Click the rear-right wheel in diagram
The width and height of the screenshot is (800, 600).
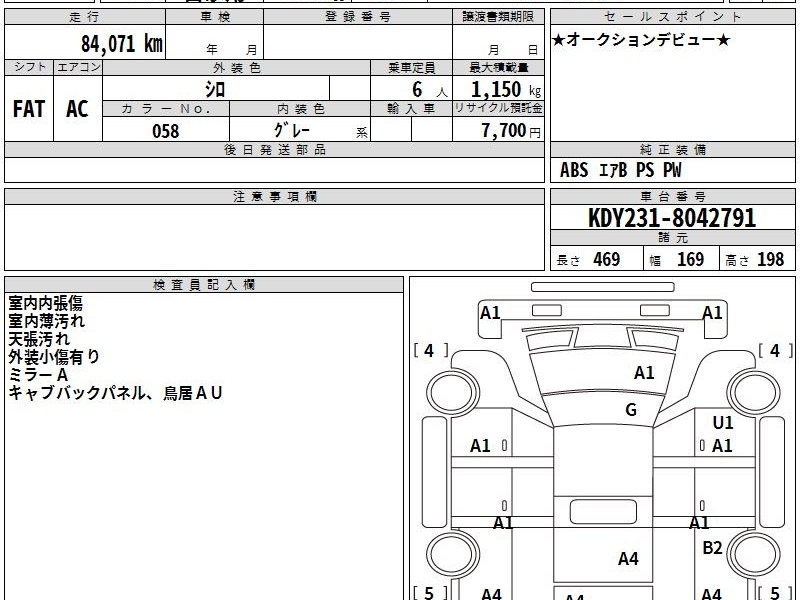click(x=754, y=555)
